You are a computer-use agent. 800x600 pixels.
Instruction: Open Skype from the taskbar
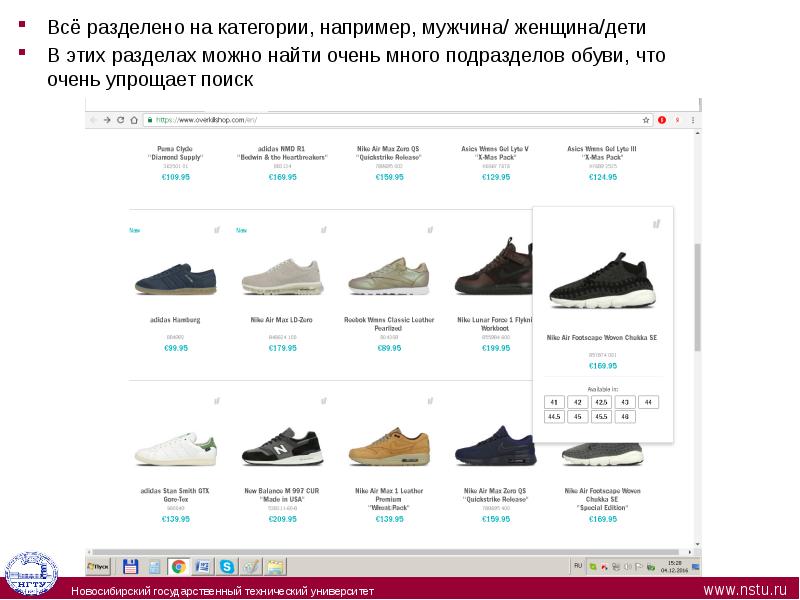(x=227, y=566)
